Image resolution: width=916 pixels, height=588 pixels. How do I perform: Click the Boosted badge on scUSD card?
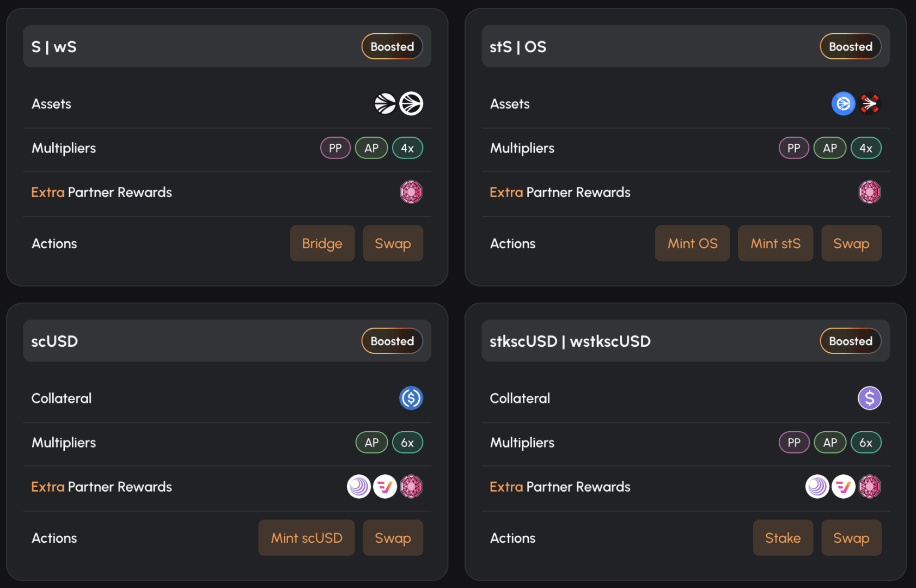(392, 341)
